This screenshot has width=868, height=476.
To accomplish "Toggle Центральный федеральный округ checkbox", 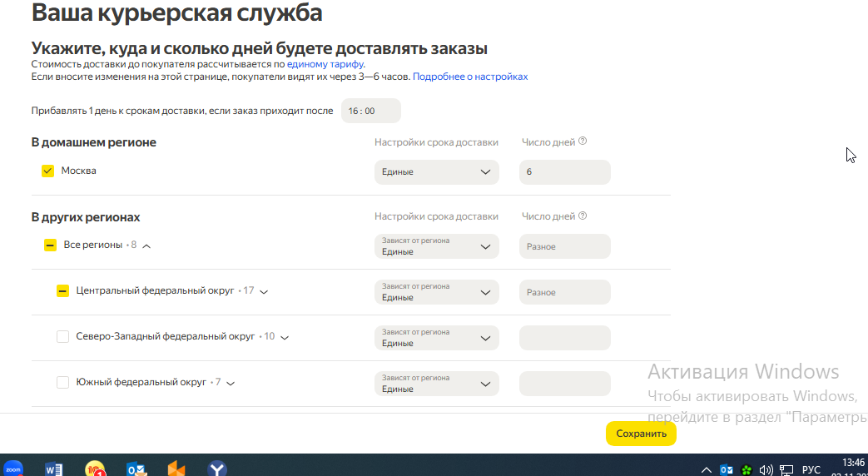I will pyautogui.click(x=62, y=290).
